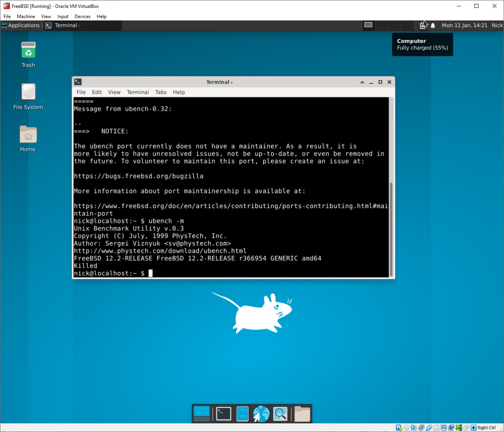Image resolution: width=504 pixels, height=432 pixels.
Task: Click the bugs.freebsd.org/bugzilla URL
Action: point(139,176)
